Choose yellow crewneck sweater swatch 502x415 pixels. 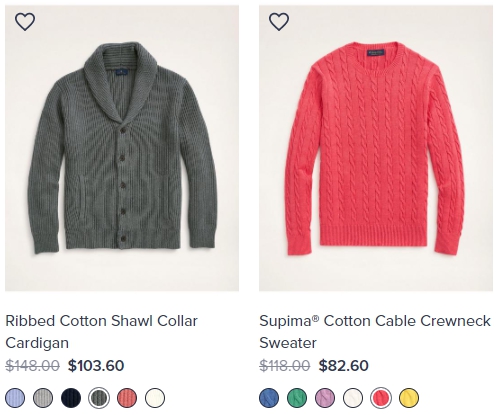click(409, 398)
